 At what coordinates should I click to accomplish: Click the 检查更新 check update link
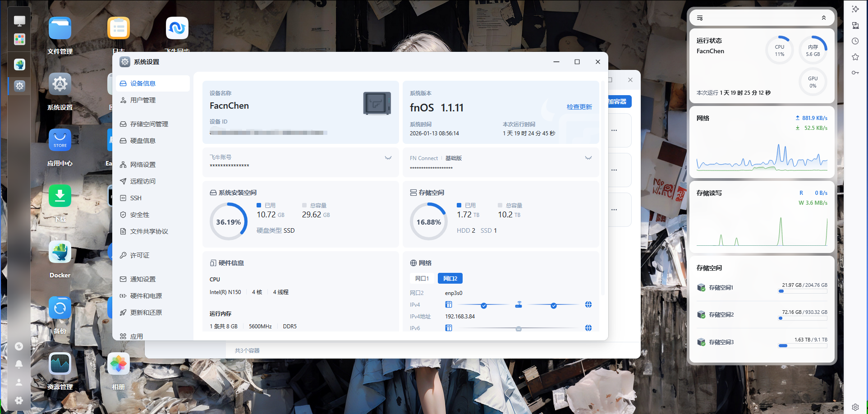coord(579,107)
